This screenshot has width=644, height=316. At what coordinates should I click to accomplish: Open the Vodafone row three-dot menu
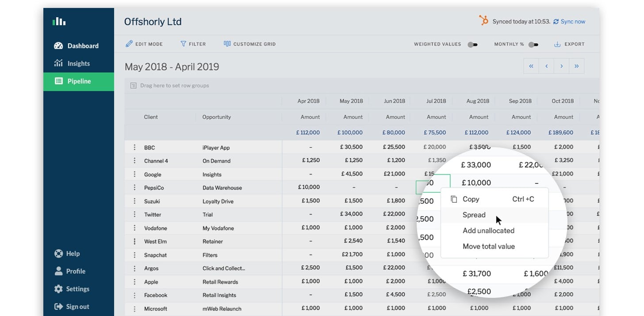[134, 228]
